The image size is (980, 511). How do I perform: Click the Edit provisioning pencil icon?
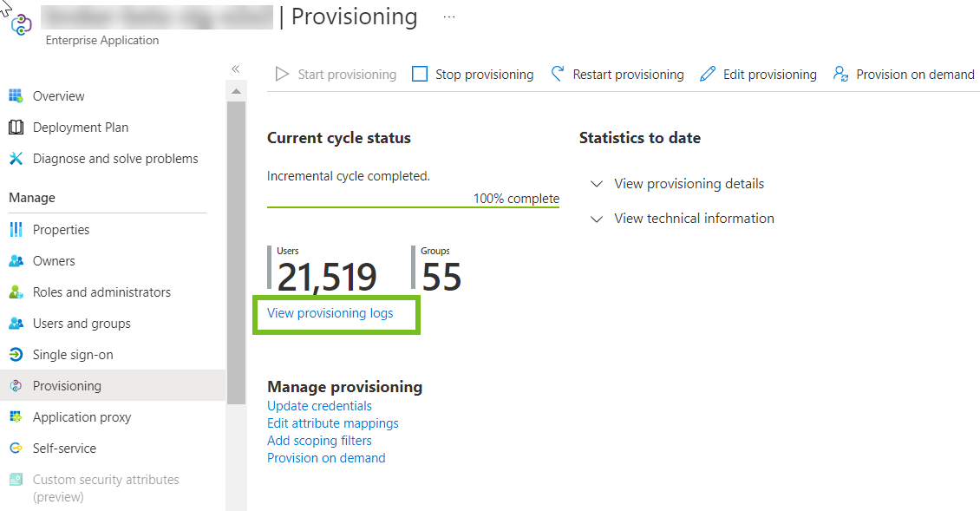tap(708, 75)
